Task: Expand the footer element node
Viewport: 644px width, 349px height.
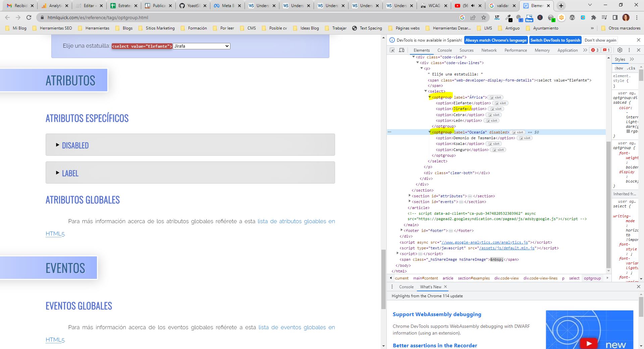Action: [401, 230]
